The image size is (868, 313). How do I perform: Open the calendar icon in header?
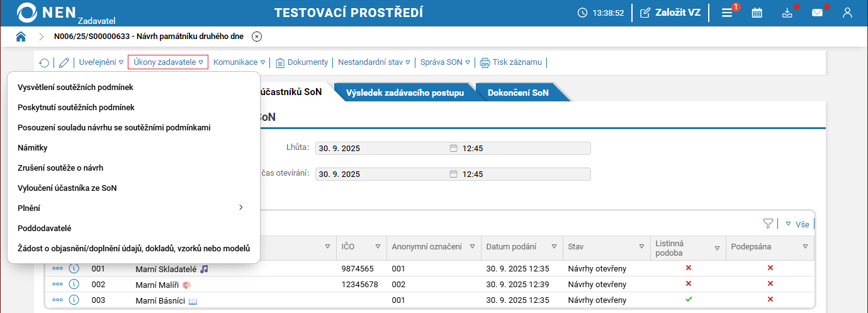click(x=757, y=13)
